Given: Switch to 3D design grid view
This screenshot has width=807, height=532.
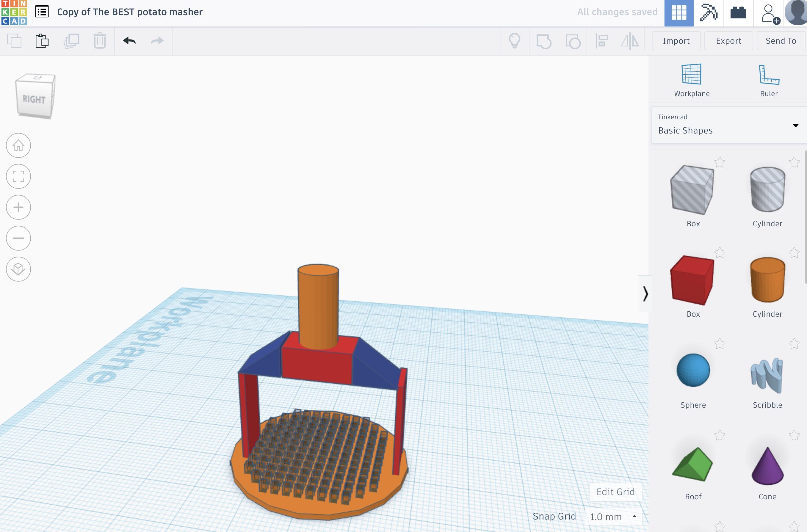Looking at the screenshot, I should click(679, 13).
